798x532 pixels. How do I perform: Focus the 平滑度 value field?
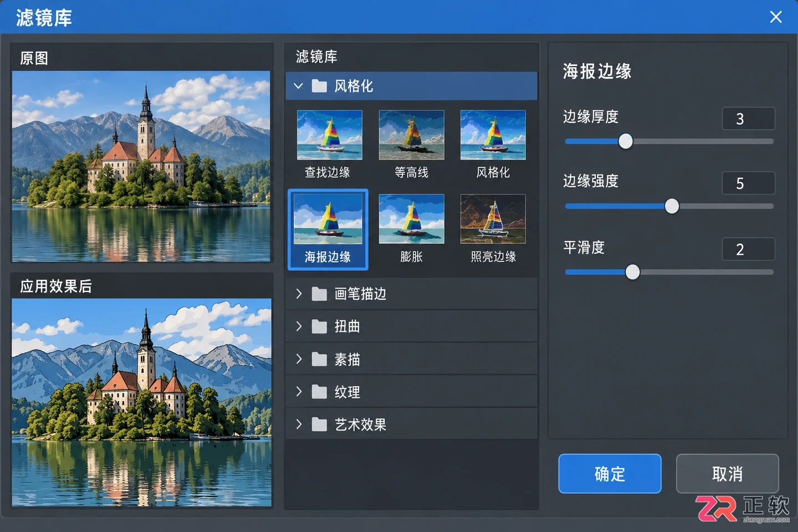(748, 249)
